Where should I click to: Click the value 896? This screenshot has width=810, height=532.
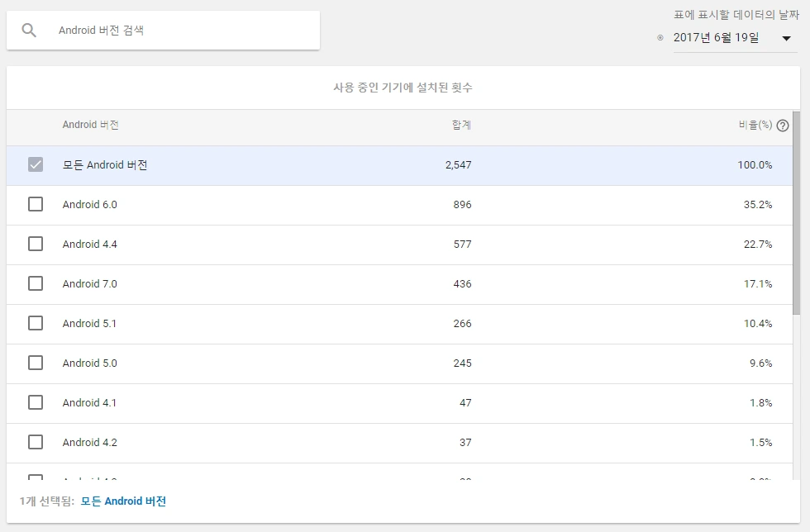[x=462, y=205]
